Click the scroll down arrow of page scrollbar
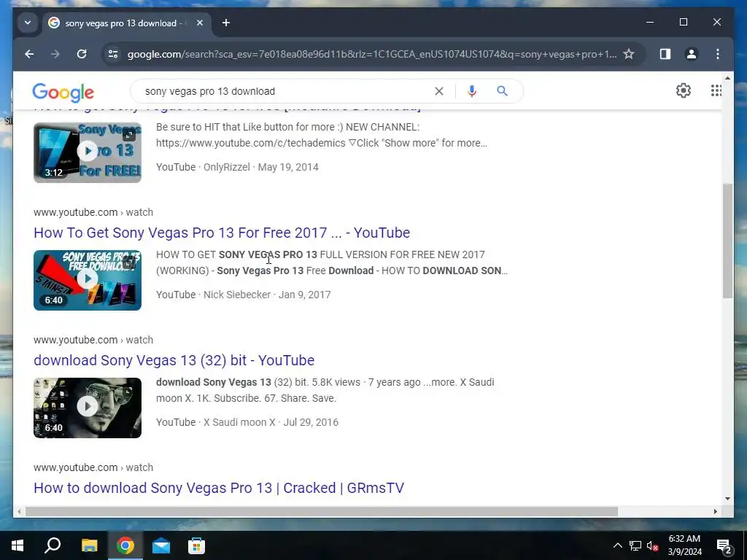747x560 pixels. coord(727,499)
